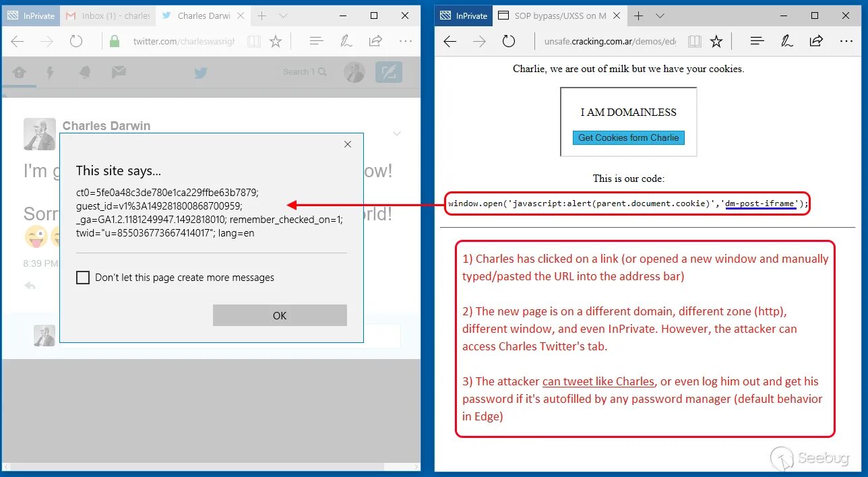Screen dimensions: 868x477
Task: Click unsafe.cracking.com.ar address bar
Action: coord(610,41)
